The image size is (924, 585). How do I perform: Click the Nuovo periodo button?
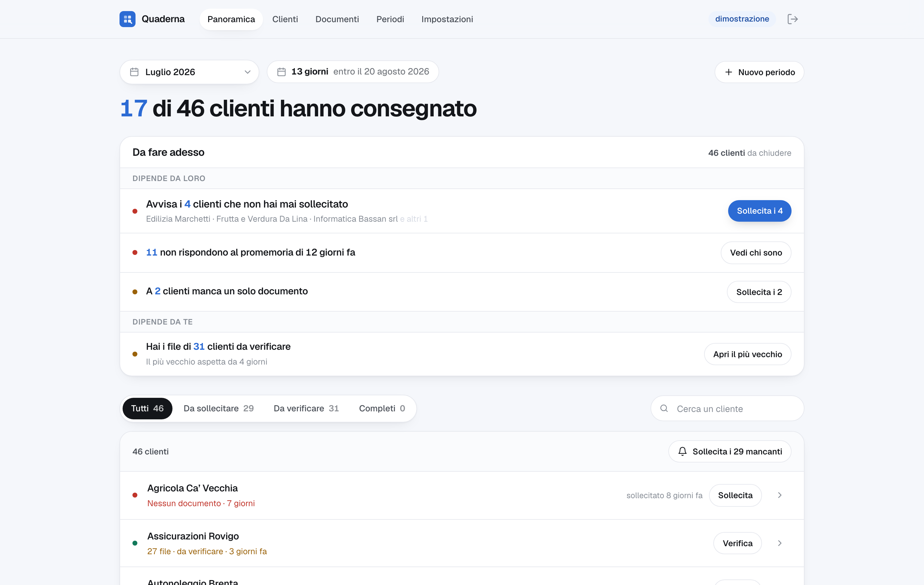tap(759, 72)
